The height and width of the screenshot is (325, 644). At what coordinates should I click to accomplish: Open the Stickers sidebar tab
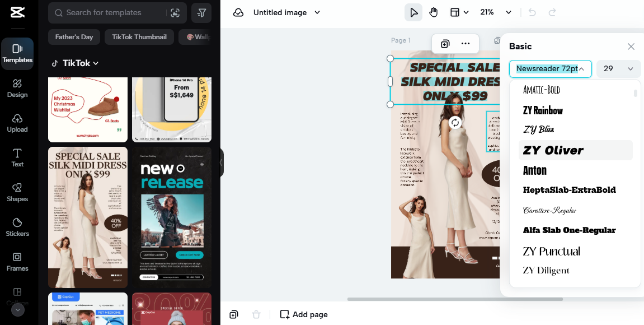(17, 227)
